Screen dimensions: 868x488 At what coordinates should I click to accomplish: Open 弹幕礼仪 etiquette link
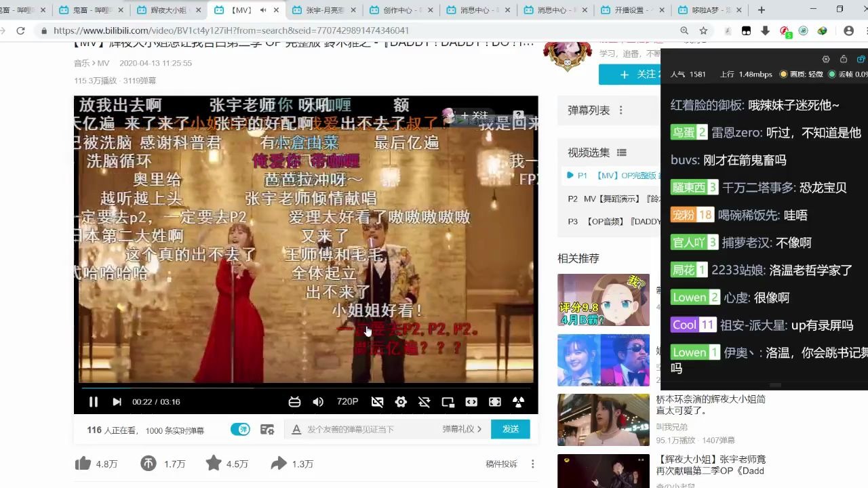(462, 429)
